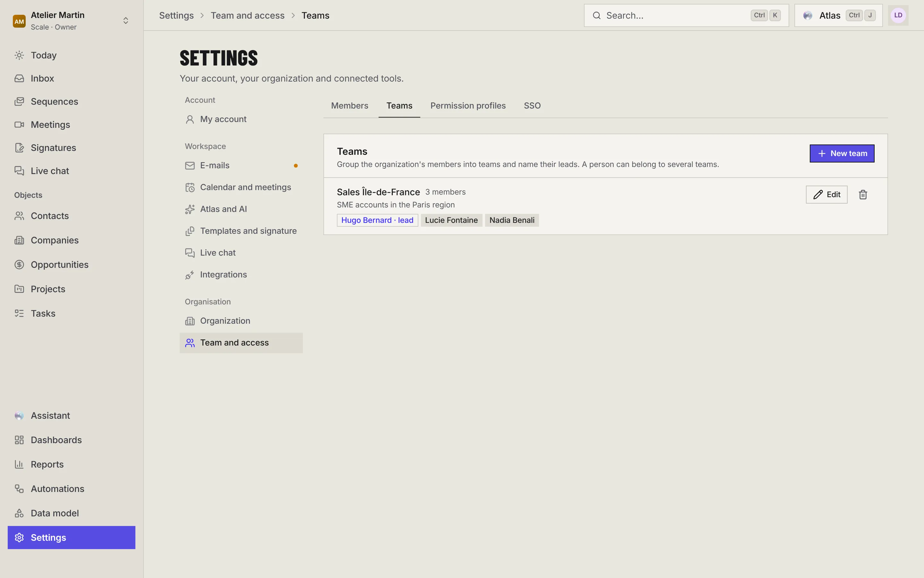The height and width of the screenshot is (578, 924).
Task: Focus the Search input field
Action: tap(686, 15)
